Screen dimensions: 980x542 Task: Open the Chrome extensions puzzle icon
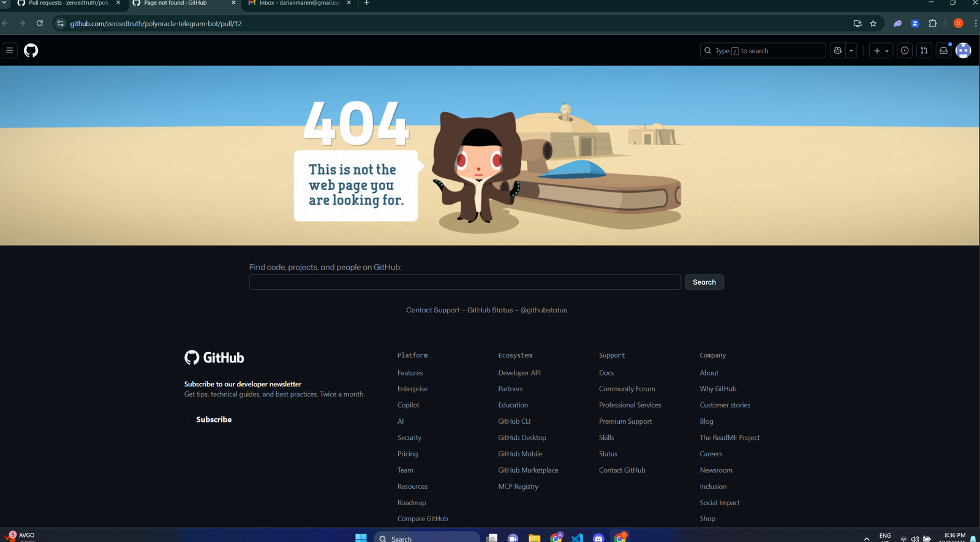pyautogui.click(x=933, y=23)
